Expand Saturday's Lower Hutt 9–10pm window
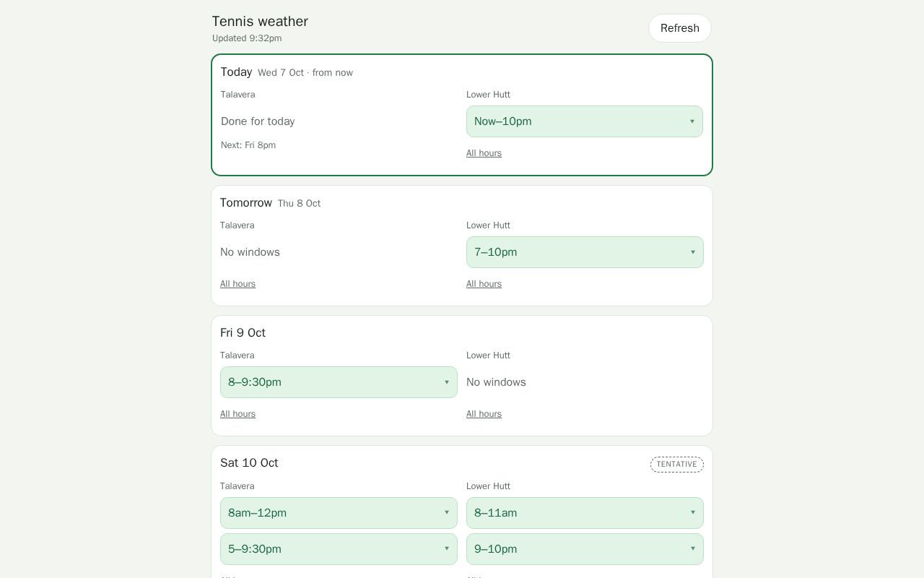Image resolution: width=924 pixels, height=578 pixels. (x=585, y=549)
